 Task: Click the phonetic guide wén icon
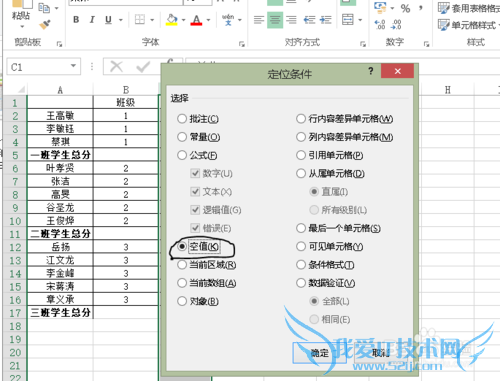[x=228, y=20]
